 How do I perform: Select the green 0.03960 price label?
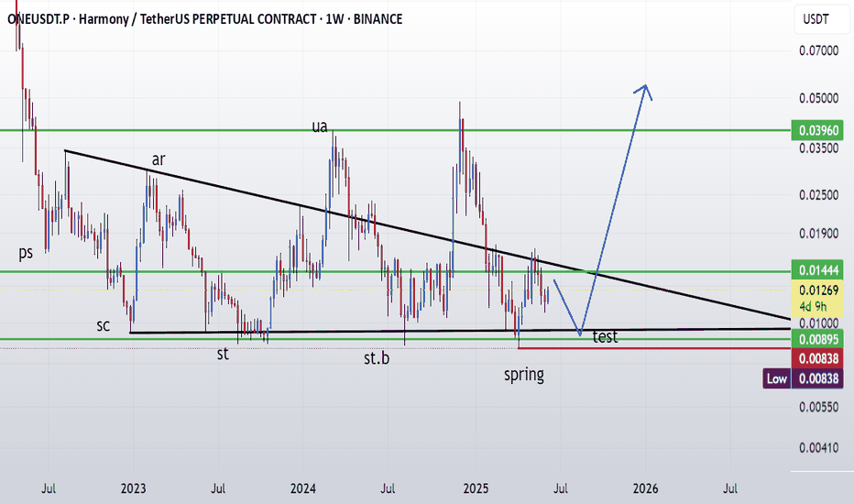click(x=817, y=131)
